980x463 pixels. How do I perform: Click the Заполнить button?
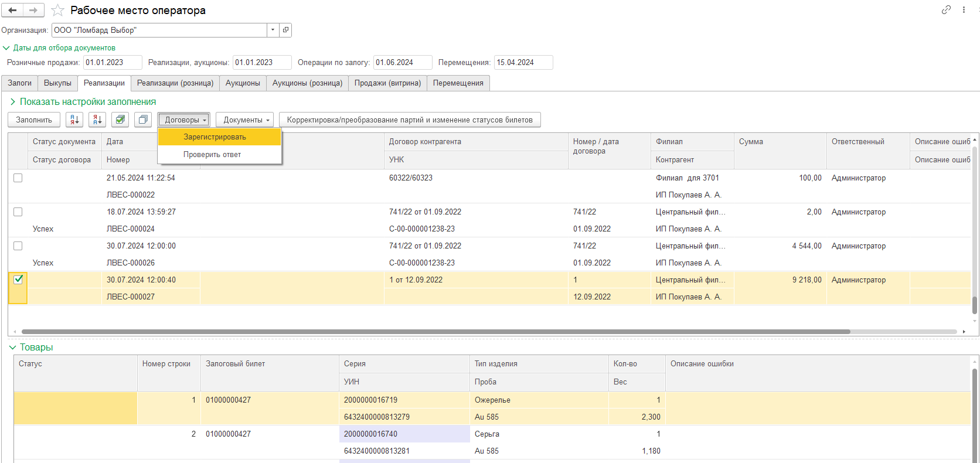(x=34, y=120)
